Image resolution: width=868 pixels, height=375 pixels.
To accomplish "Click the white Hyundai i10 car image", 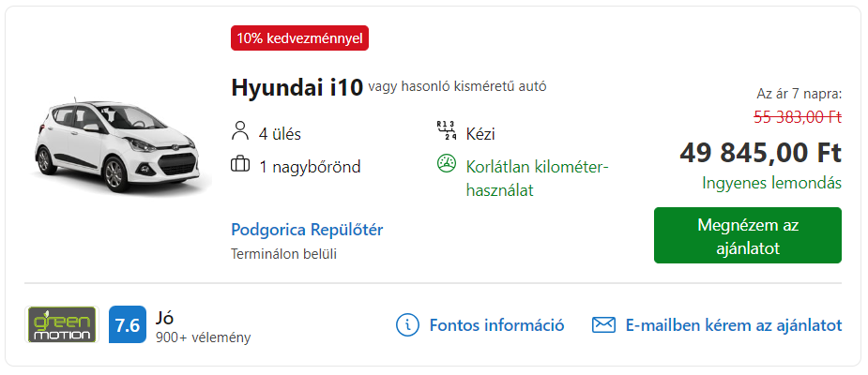I will 118,146.
